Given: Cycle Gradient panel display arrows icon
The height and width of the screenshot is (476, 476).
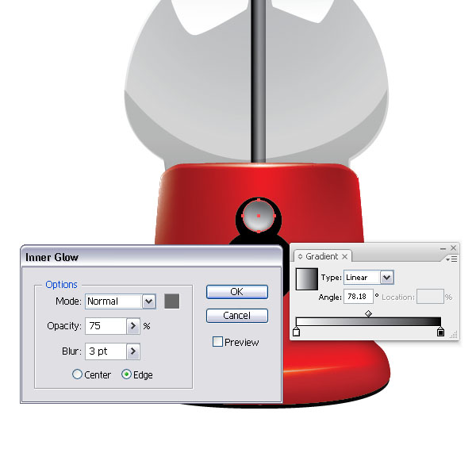Looking at the screenshot, I should point(300,256).
